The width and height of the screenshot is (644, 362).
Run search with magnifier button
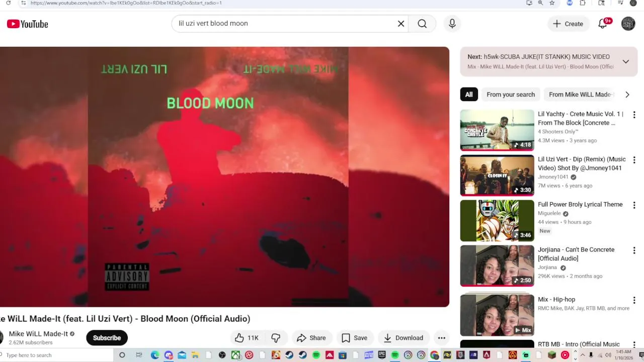(422, 24)
